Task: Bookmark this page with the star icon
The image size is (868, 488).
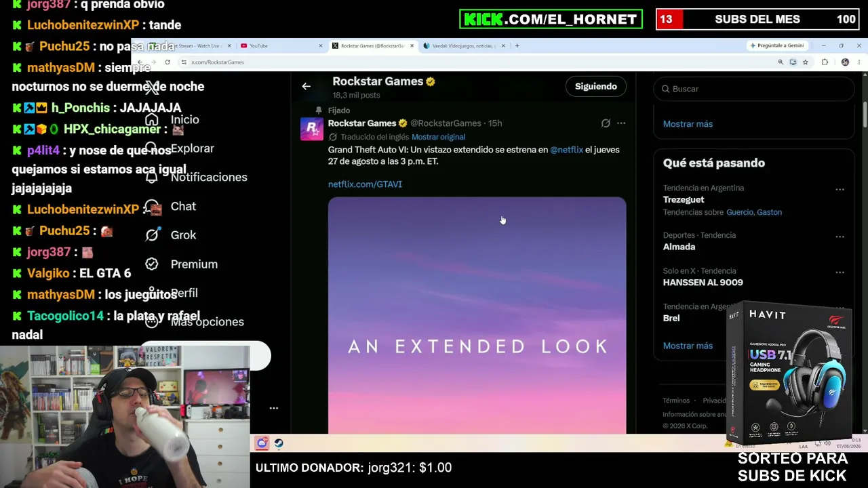Action: tap(805, 62)
